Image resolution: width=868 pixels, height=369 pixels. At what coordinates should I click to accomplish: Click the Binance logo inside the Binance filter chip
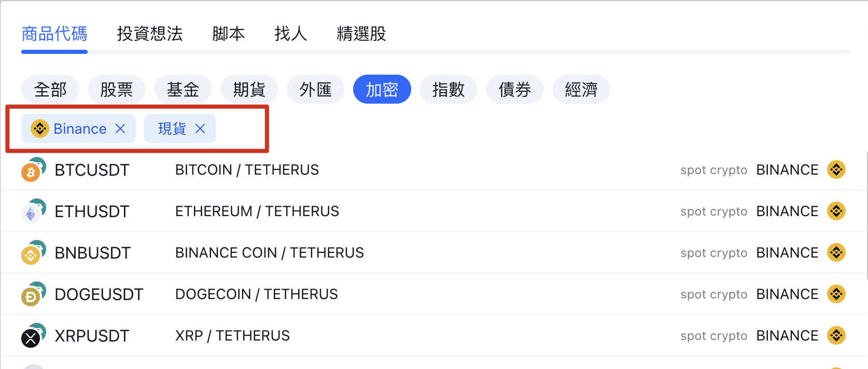41,129
